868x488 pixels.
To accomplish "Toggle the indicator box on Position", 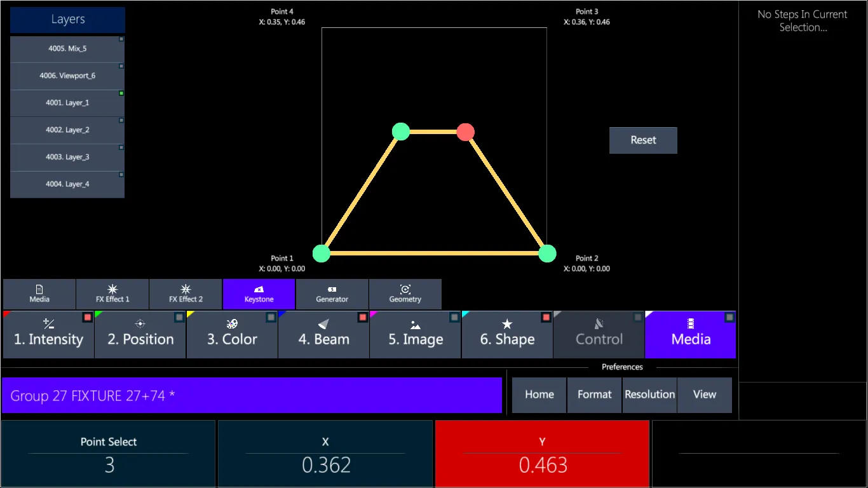I will tap(179, 317).
